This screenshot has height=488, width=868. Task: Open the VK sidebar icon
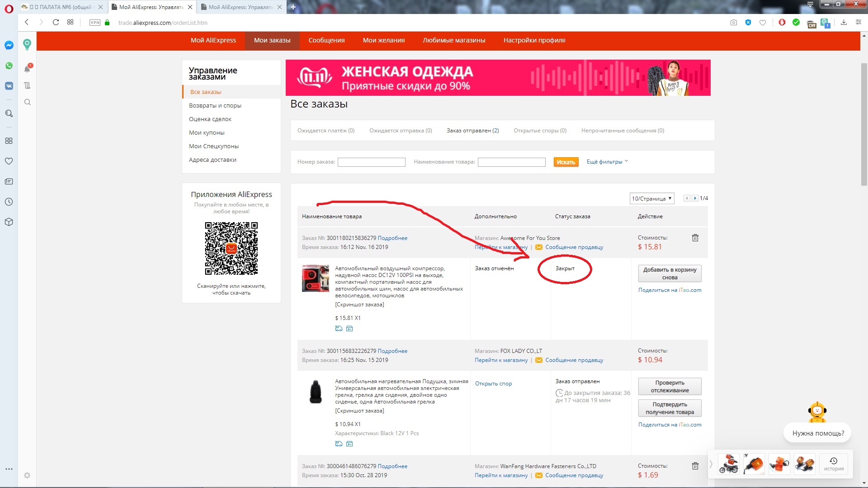click(x=9, y=86)
